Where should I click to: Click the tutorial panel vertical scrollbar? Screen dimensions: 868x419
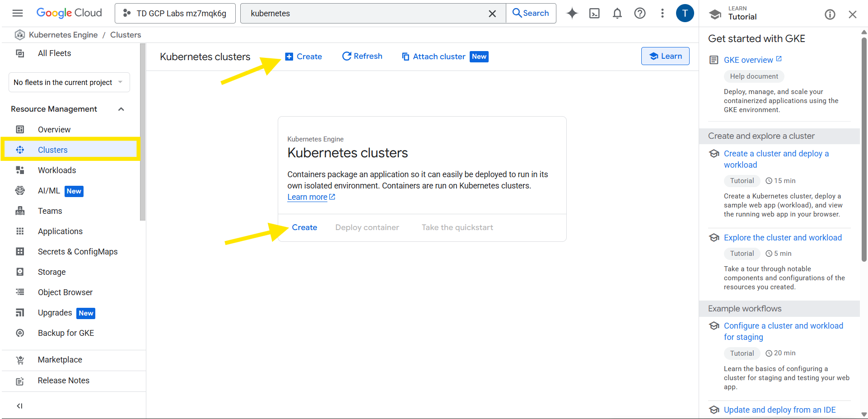[863, 149]
